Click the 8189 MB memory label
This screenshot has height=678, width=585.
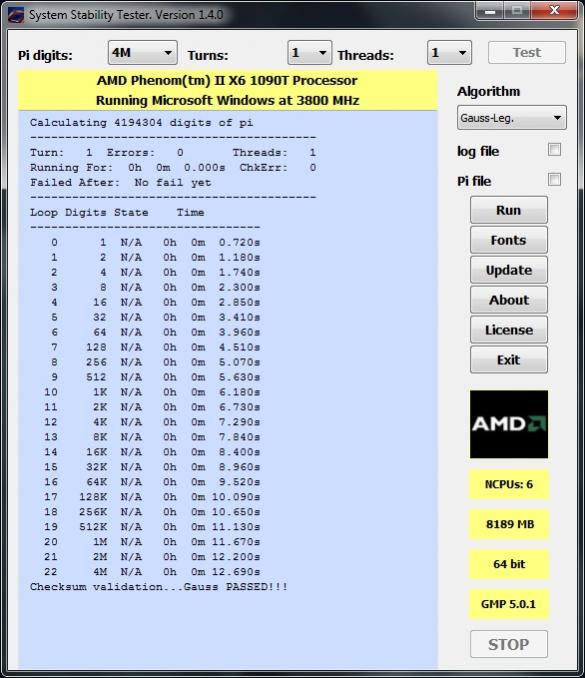click(x=509, y=524)
